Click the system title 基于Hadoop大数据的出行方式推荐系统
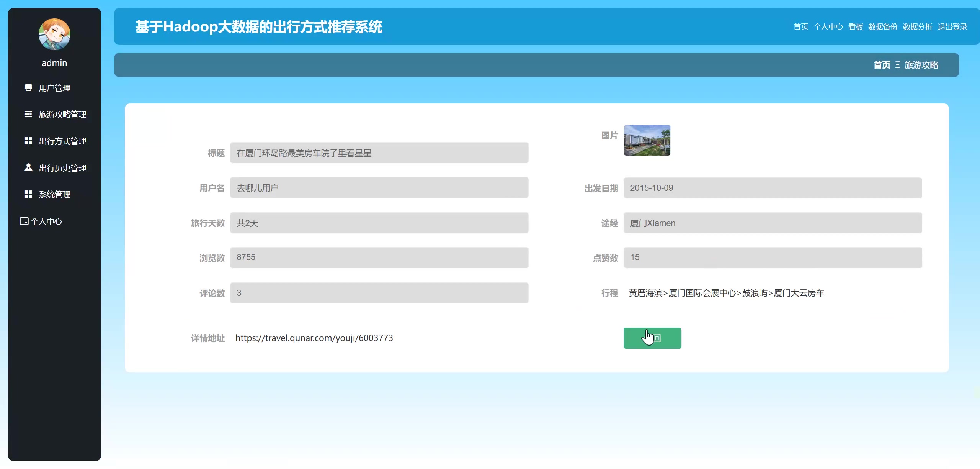The image size is (980, 469). [259, 27]
